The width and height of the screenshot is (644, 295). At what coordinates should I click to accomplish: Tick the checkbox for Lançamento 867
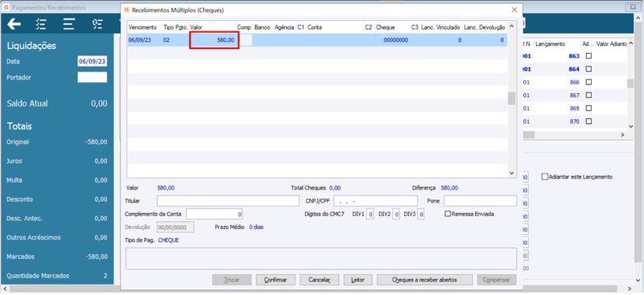point(588,95)
